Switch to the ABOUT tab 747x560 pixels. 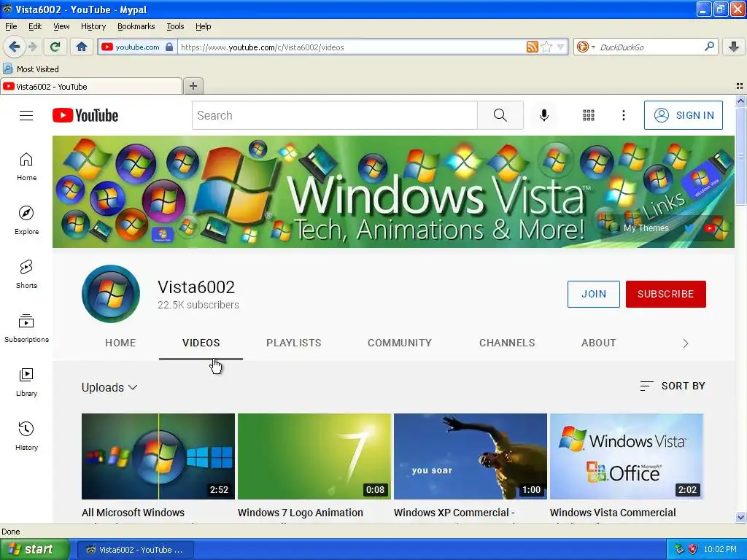coord(598,343)
